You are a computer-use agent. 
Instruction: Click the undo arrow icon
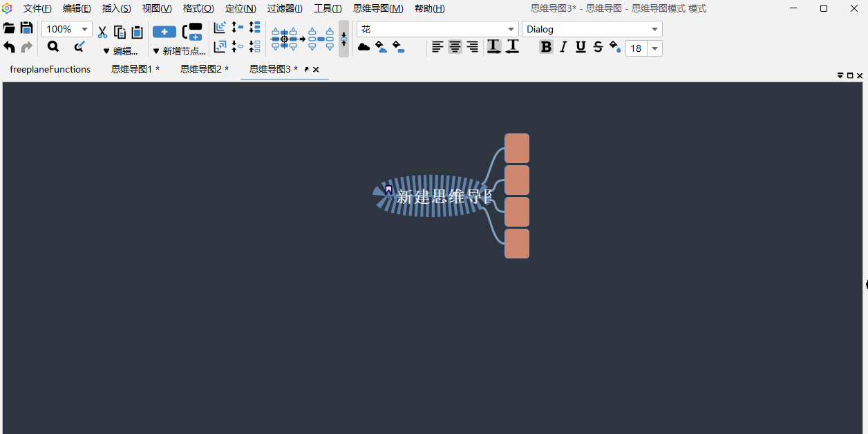click(9, 47)
